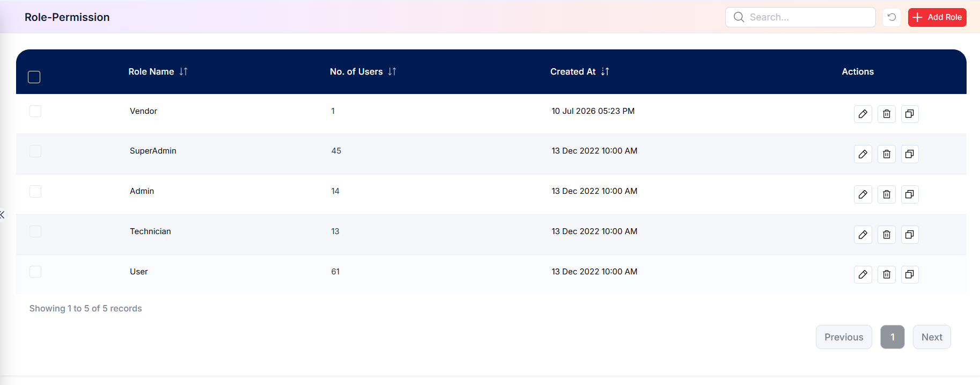
Task: Sort table by No. of Users
Action: 392,71
